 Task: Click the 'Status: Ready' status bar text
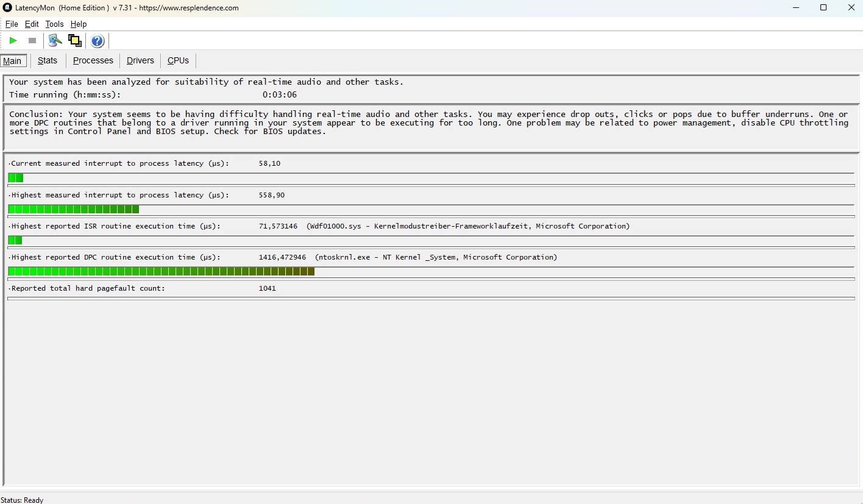[22, 500]
